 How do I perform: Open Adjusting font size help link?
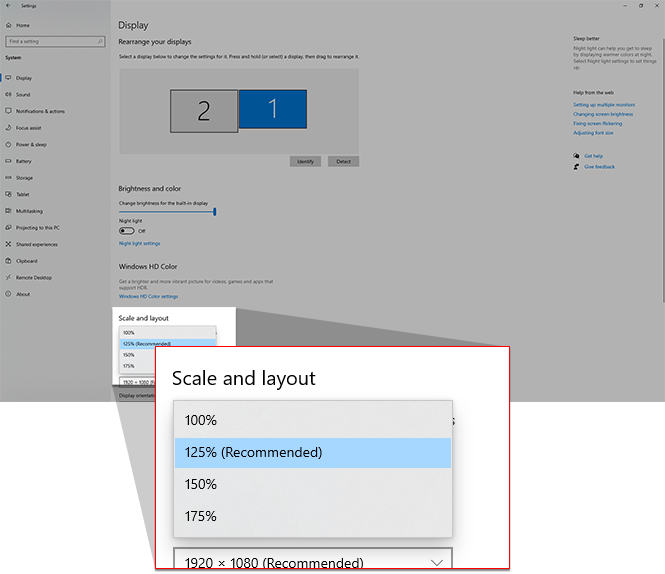tap(593, 133)
